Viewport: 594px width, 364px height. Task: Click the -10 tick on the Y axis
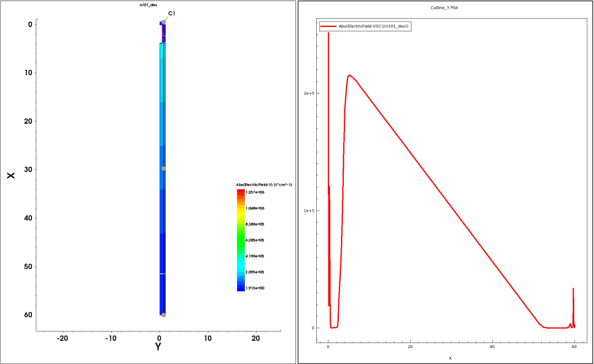tap(111, 338)
